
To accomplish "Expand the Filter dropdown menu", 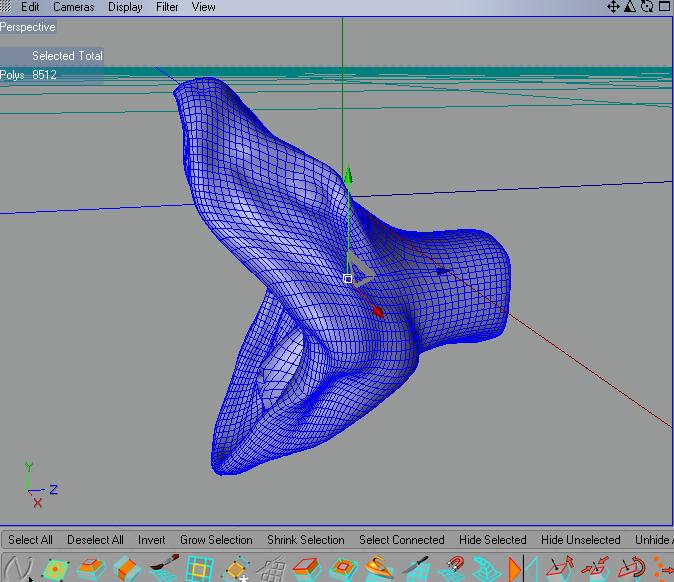I will click(167, 7).
